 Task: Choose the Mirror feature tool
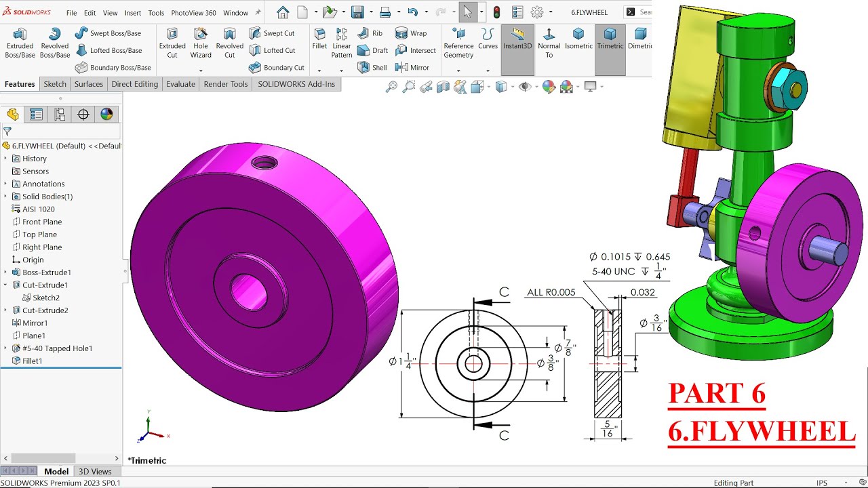click(412, 68)
